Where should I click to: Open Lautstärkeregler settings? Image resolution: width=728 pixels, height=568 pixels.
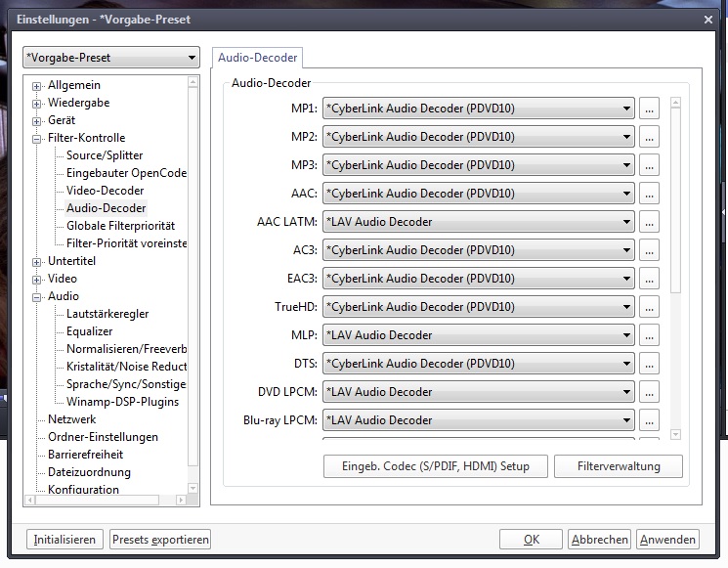[107, 314]
